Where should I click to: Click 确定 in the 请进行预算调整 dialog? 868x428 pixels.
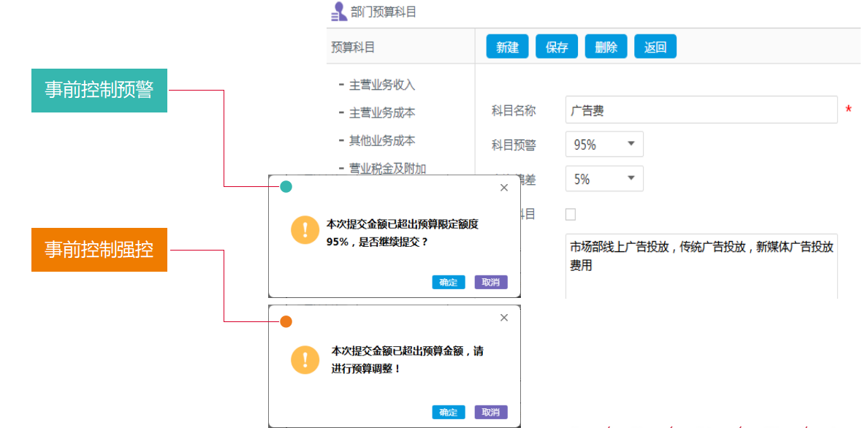(x=449, y=412)
